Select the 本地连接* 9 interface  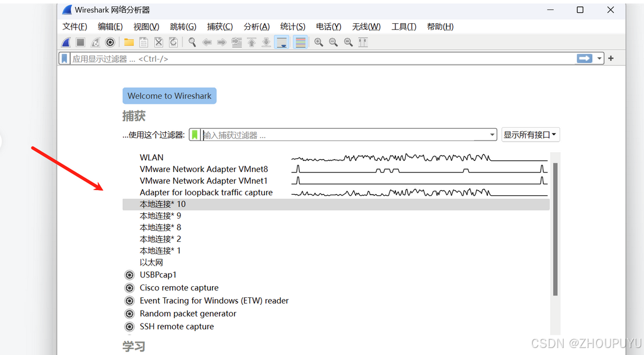point(336,216)
